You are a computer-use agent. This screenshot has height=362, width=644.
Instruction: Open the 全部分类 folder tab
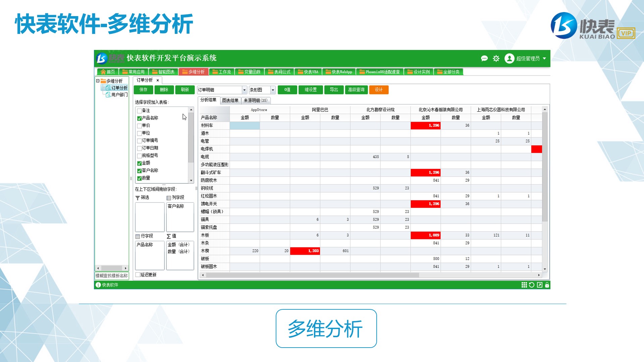pyautogui.click(x=448, y=72)
